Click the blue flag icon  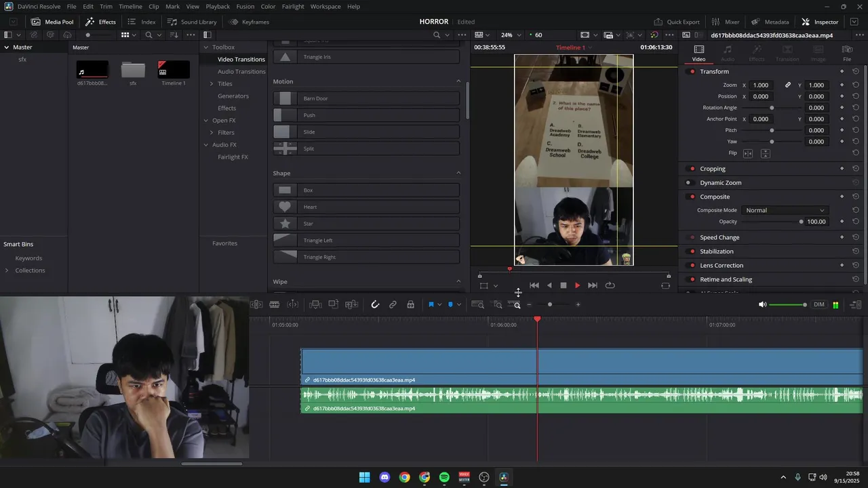431,305
